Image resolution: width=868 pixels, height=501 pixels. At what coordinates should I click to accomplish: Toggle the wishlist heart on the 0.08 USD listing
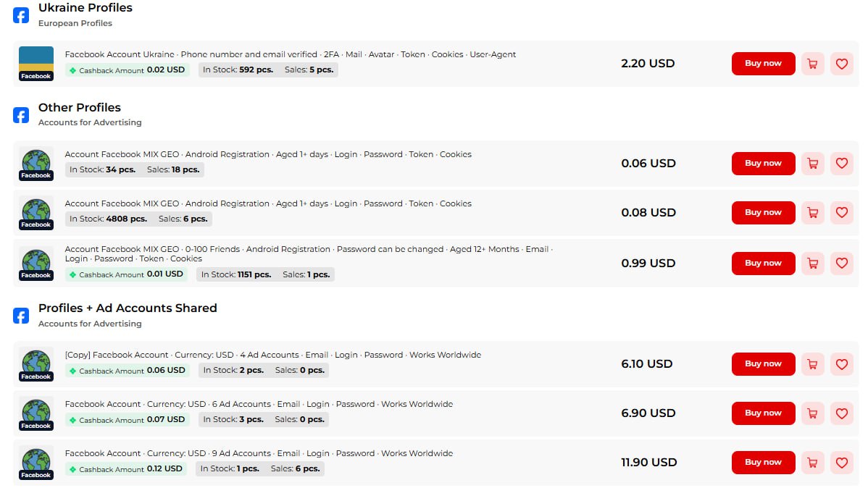[841, 213]
